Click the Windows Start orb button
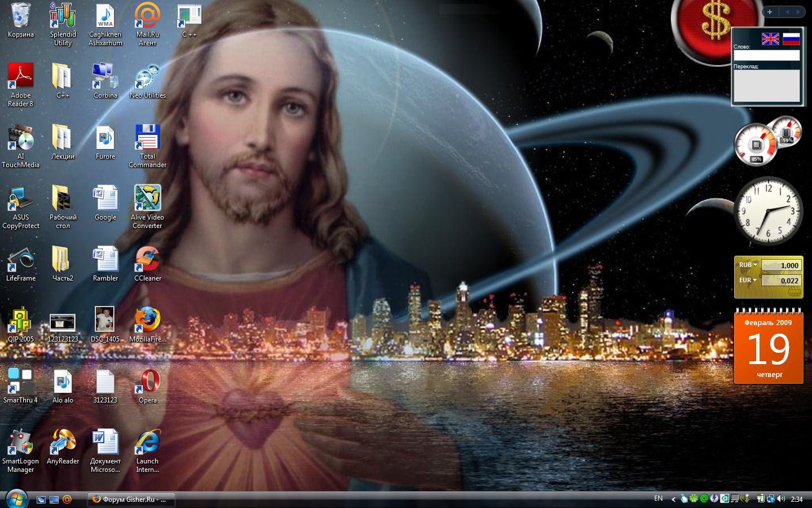The width and height of the screenshot is (812, 508). pos(16,498)
